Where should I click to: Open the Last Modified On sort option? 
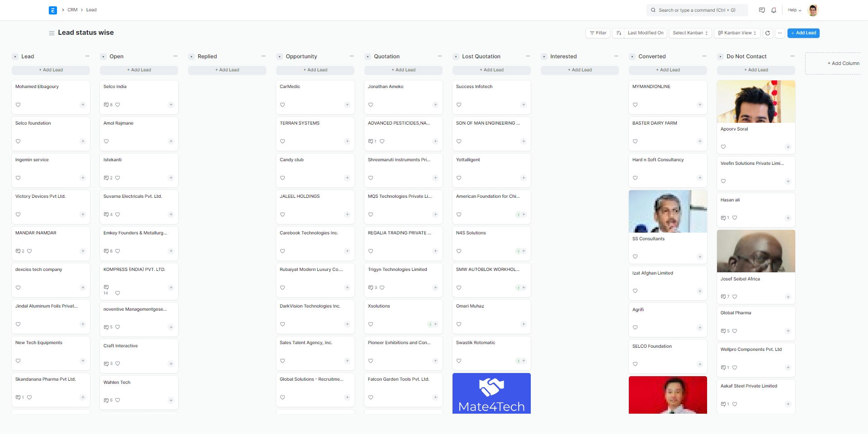point(646,33)
